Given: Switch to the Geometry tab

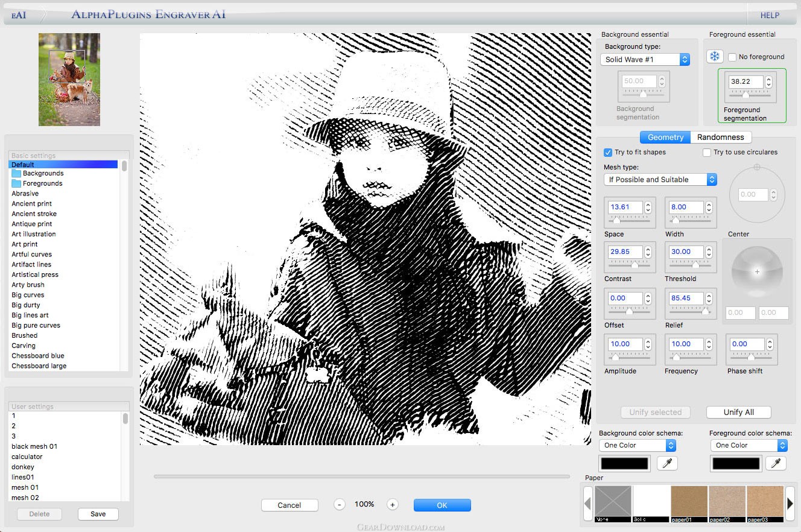Looking at the screenshot, I should pos(665,138).
